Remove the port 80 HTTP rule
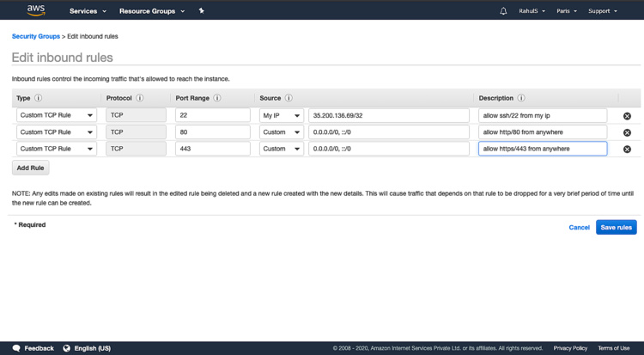Screen dimensions: 644x355 coord(627,132)
